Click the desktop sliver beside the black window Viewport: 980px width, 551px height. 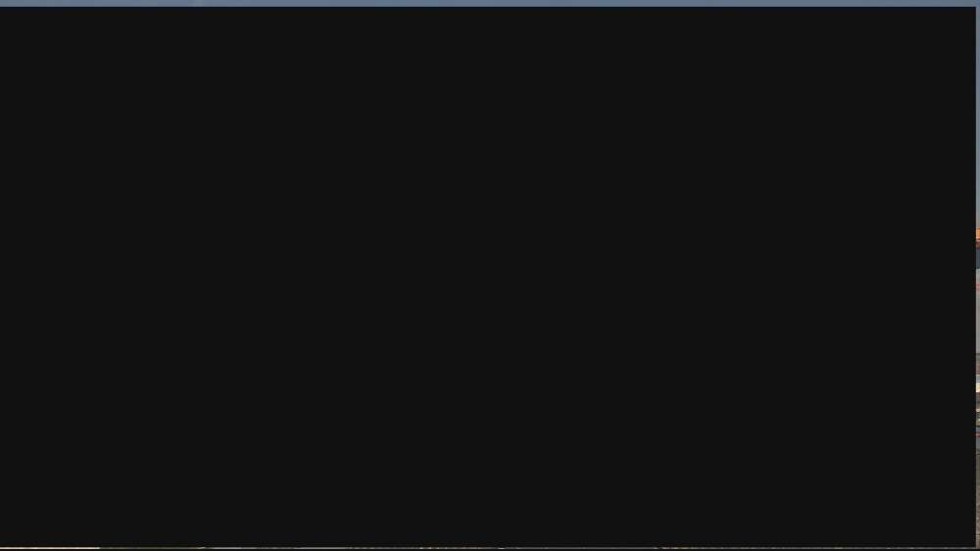(977, 275)
